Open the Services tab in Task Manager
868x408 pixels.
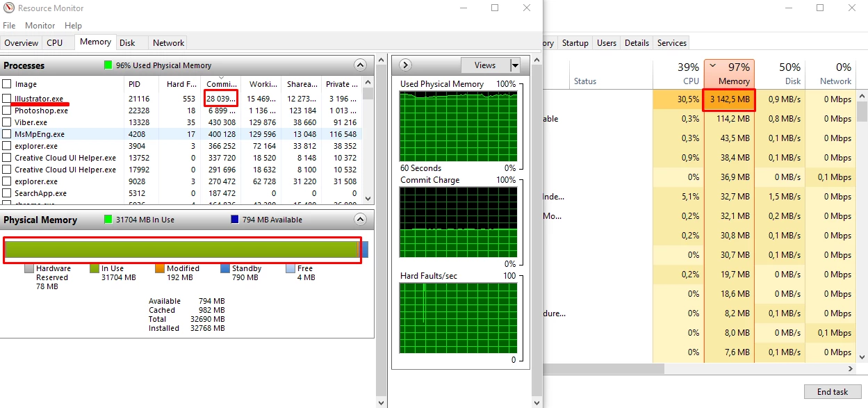click(672, 43)
